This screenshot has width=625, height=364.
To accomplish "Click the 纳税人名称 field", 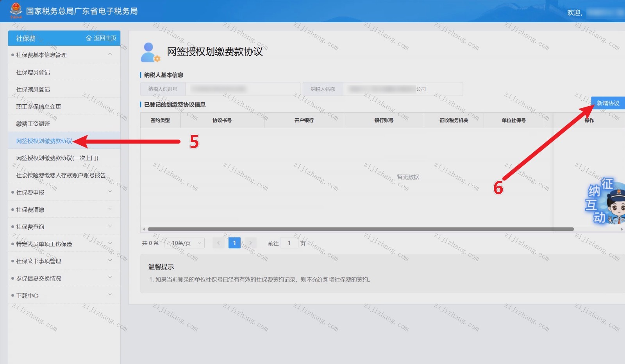I will pos(403,89).
